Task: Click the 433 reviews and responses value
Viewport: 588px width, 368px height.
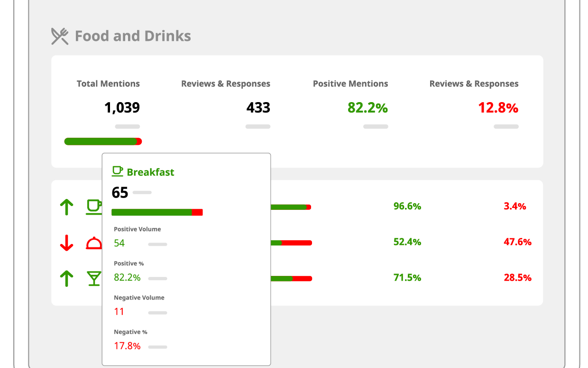Action: point(258,108)
